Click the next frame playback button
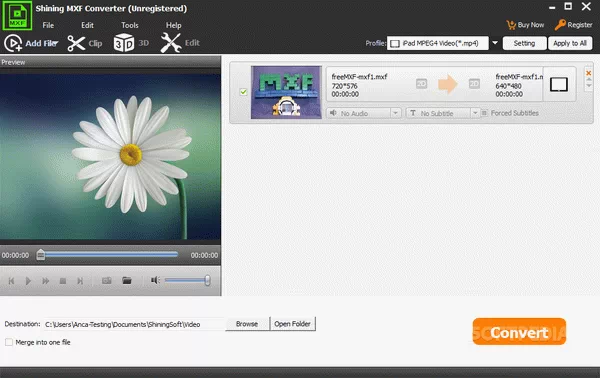 click(x=80, y=281)
